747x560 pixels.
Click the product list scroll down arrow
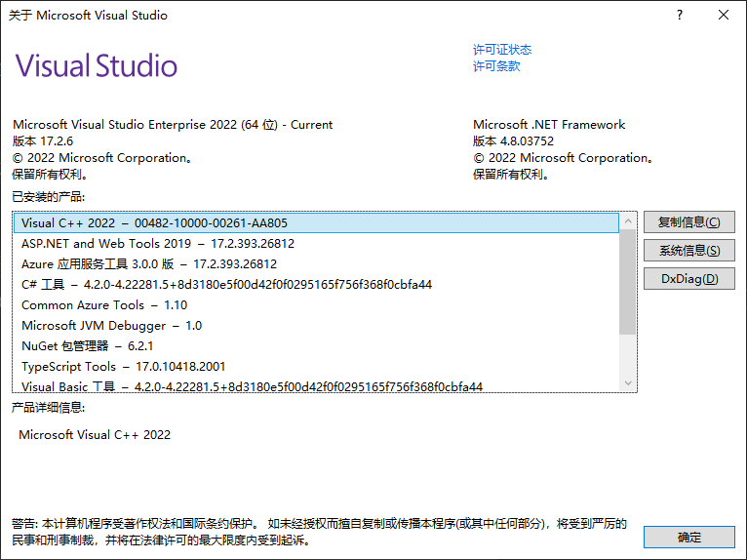click(628, 383)
